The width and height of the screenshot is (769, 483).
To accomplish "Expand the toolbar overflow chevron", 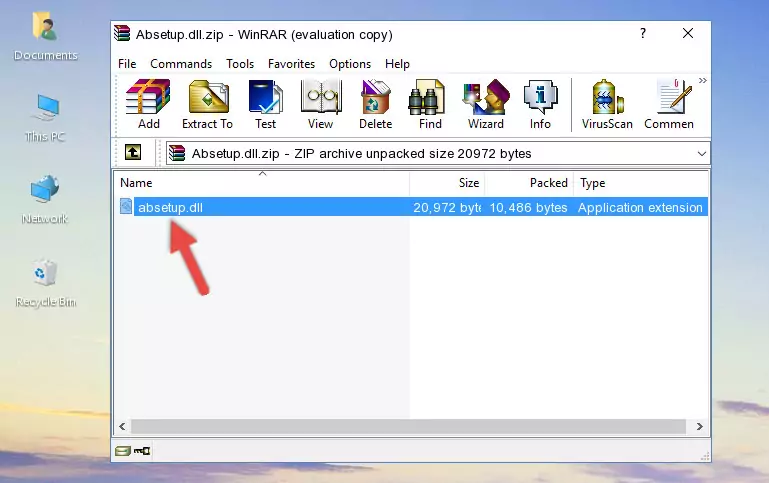I will coord(703,80).
